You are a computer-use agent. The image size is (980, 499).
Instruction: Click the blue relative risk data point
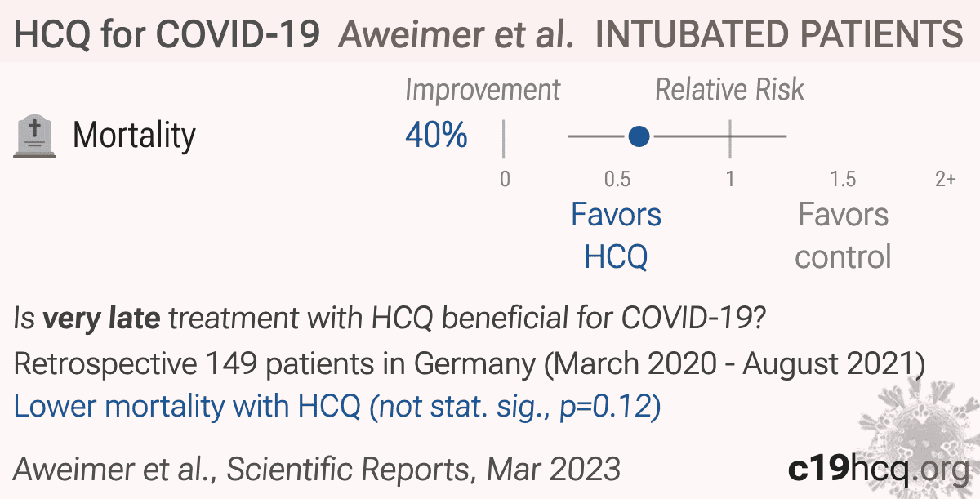(639, 136)
